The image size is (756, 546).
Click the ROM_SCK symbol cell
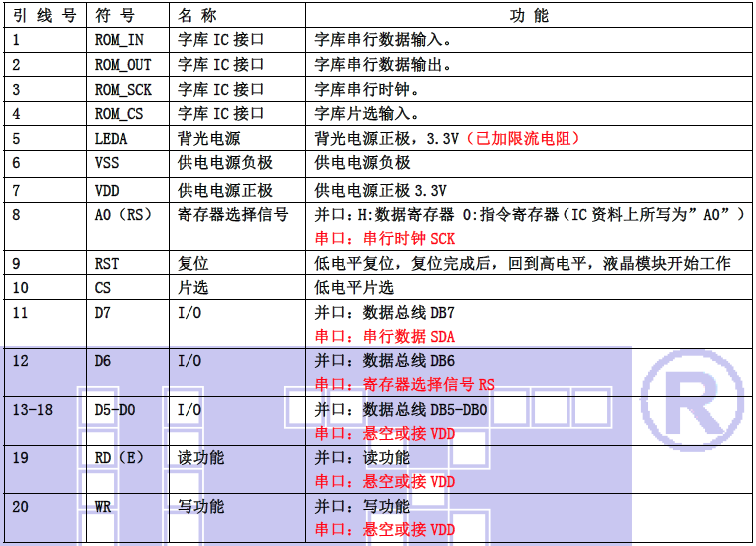pyautogui.click(x=123, y=89)
